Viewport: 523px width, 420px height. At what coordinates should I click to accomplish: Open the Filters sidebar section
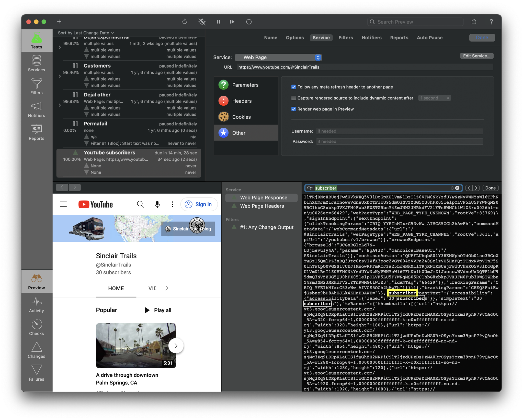[x=37, y=86]
